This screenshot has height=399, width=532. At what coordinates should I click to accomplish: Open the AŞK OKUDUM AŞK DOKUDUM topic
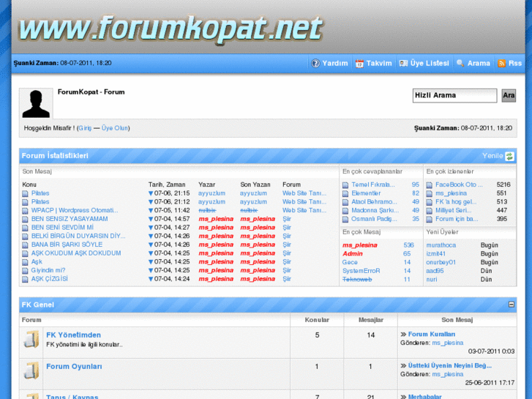[76, 253]
